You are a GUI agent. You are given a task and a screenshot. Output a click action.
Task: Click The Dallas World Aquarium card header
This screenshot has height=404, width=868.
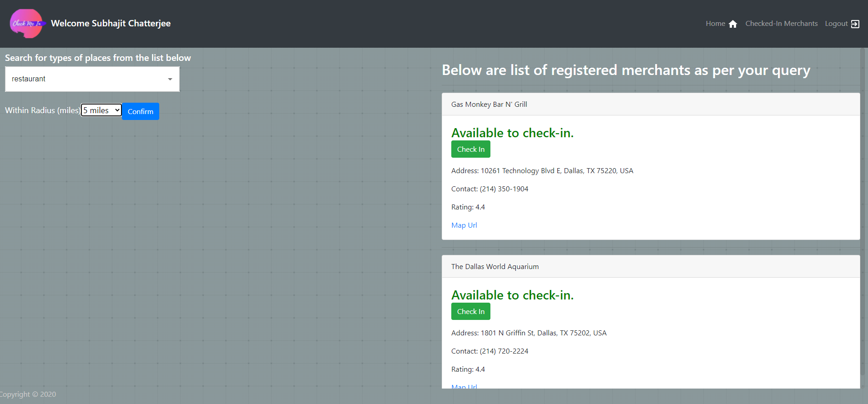(x=651, y=267)
